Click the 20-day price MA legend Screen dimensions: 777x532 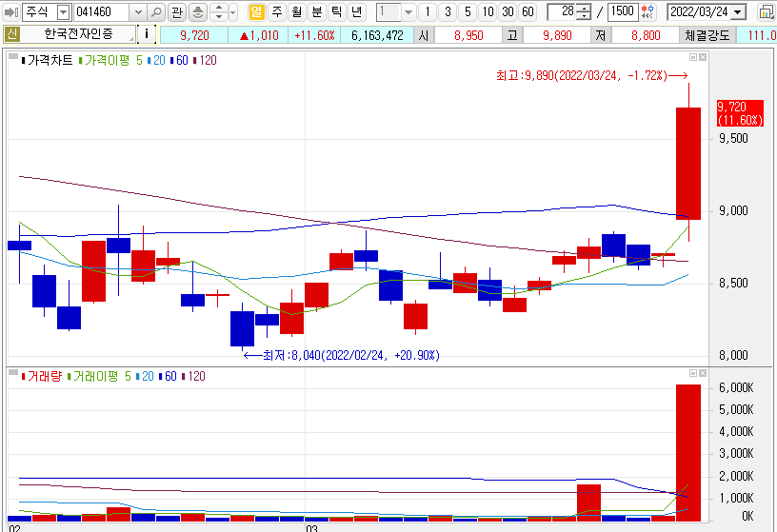[156, 60]
